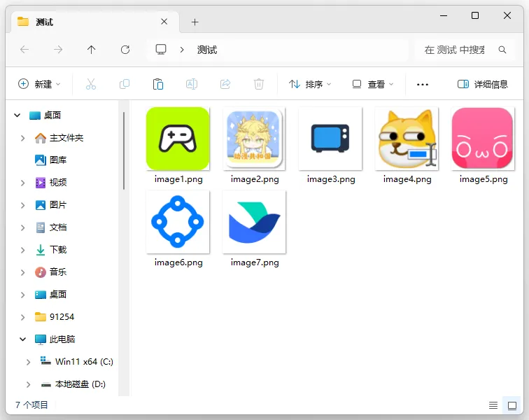Expand the 音乐 tree node

tap(22, 272)
